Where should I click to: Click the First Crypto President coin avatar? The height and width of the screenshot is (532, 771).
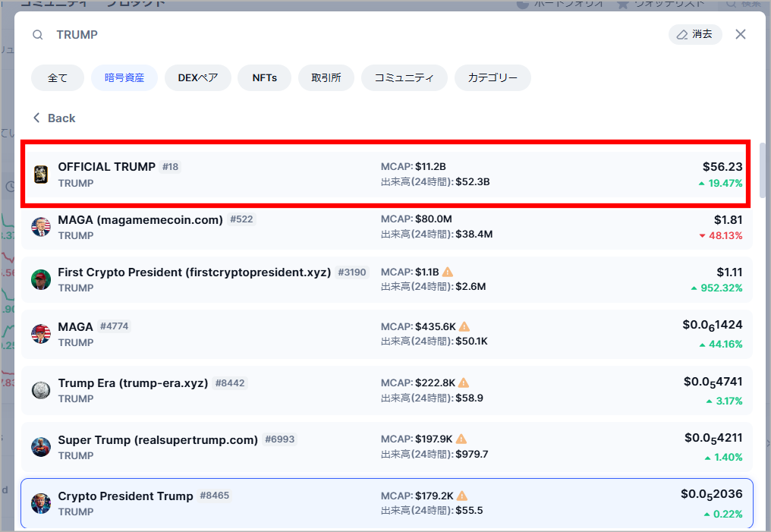[41, 279]
